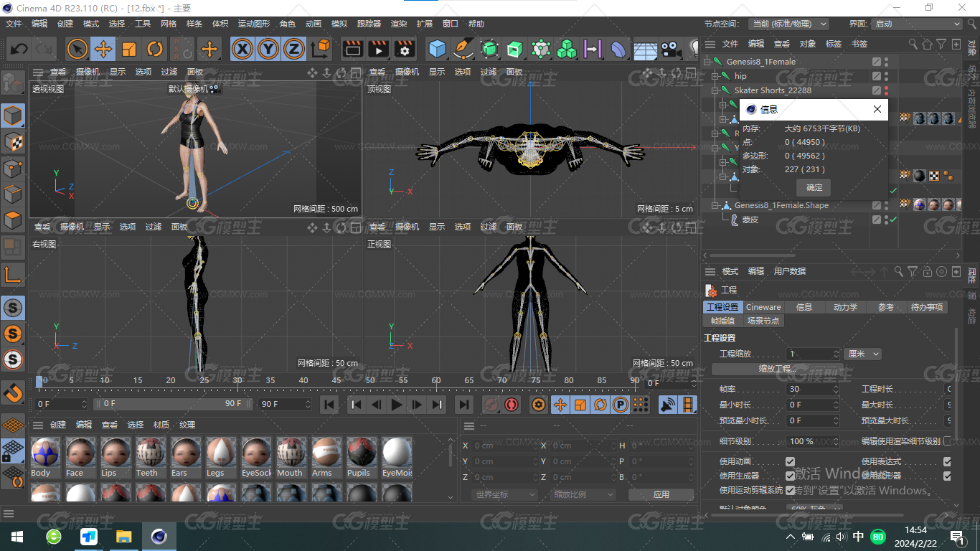The image size is (980, 551).
Task: Go to the end of the animation
Action: (x=464, y=405)
